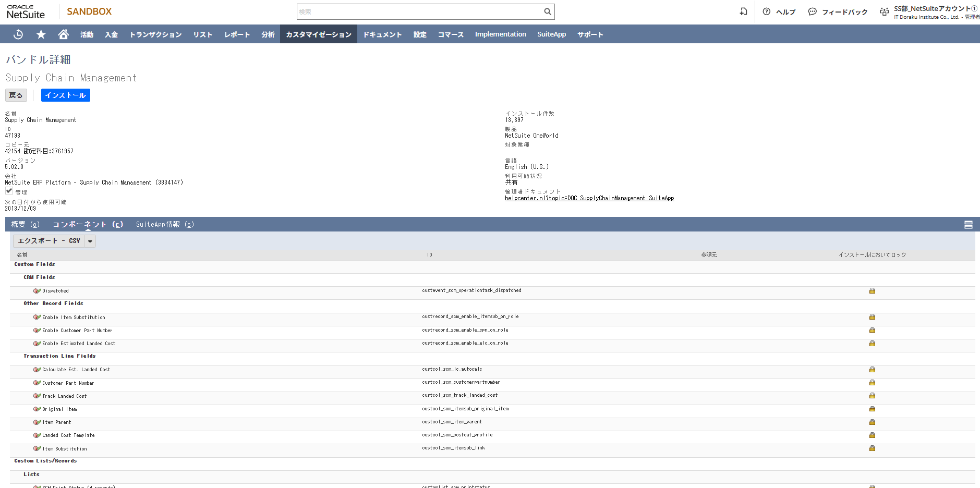
Task: Open the account role switcher icon
Action: pyautogui.click(x=885, y=11)
